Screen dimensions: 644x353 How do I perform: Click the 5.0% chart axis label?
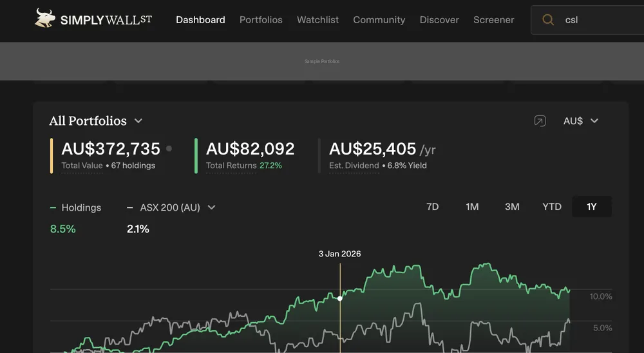[x=603, y=329]
